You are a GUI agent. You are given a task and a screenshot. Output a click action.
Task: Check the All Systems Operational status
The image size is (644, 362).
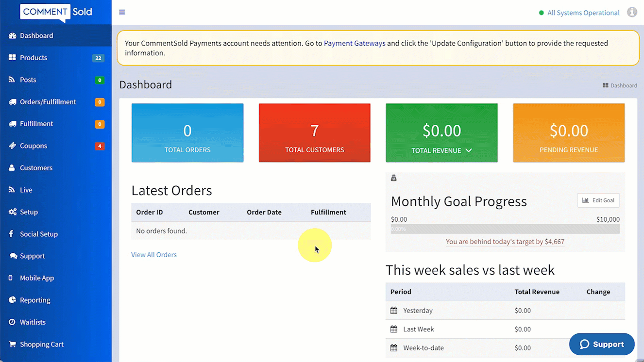[x=583, y=13]
